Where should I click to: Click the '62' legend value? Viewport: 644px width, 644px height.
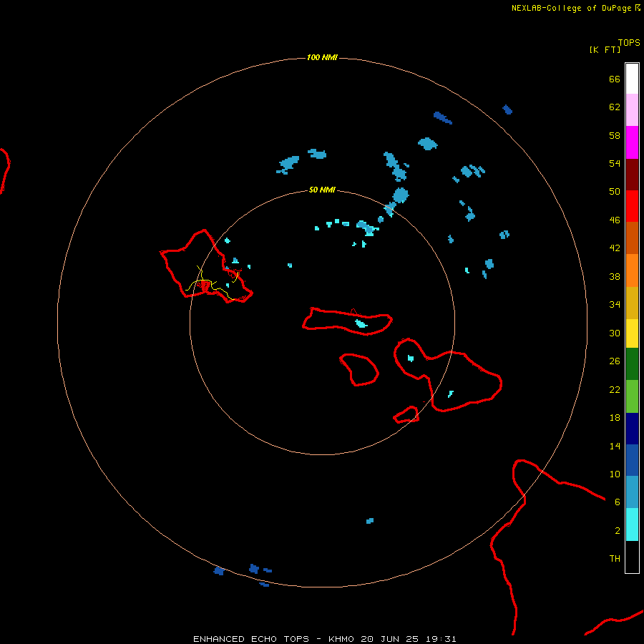click(615, 107)
